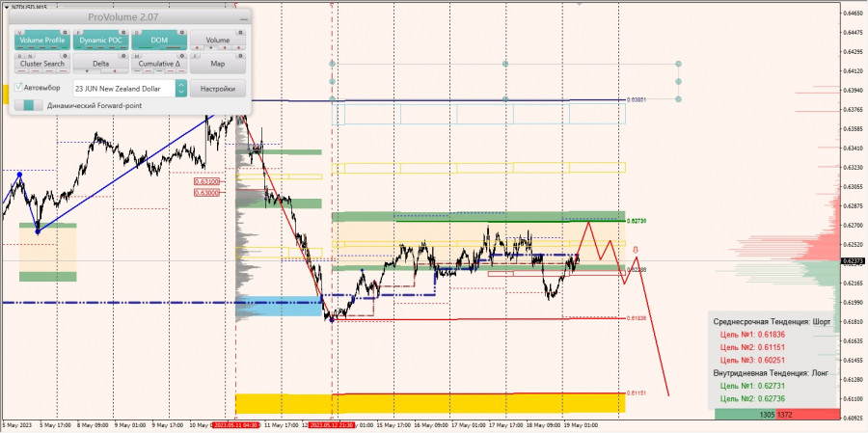Viewport: 868px width, 433px height.
Task: Click the 0.63100 red price label
Action: (x=206, y=181)
